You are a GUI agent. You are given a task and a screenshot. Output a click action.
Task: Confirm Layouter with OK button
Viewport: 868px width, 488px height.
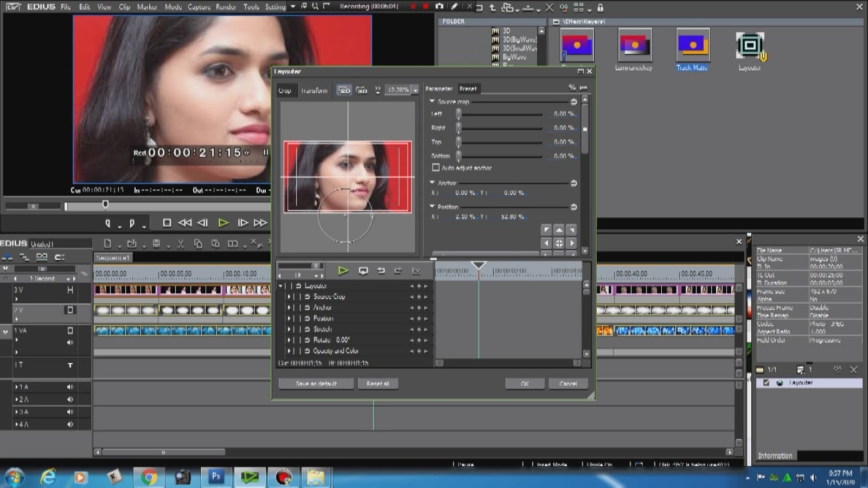click(x=525, y=384)
